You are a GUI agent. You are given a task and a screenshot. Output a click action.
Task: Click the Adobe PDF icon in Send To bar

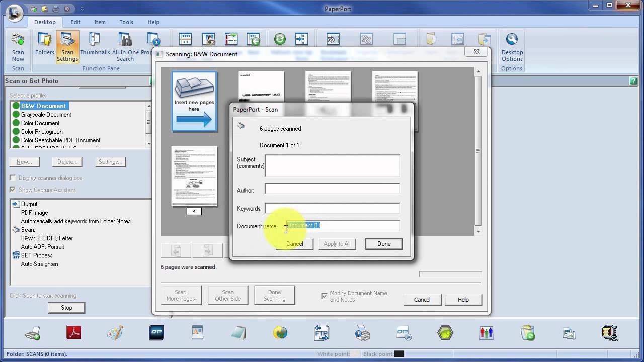74,333
